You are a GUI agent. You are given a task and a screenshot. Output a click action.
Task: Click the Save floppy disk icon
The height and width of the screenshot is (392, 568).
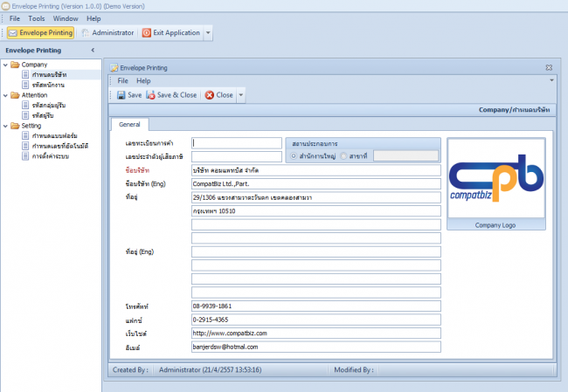[x=121, y=95]
